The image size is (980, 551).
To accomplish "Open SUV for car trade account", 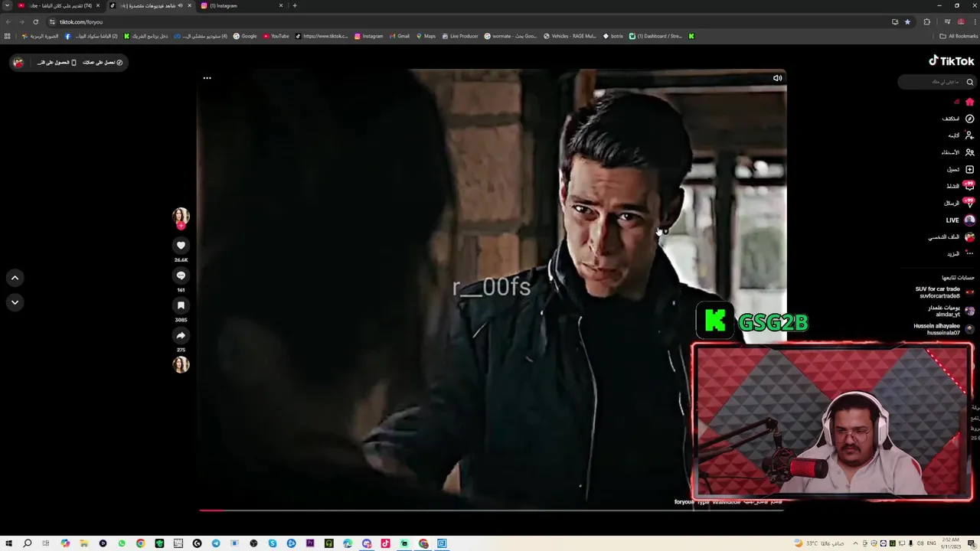I will (944, 292).
